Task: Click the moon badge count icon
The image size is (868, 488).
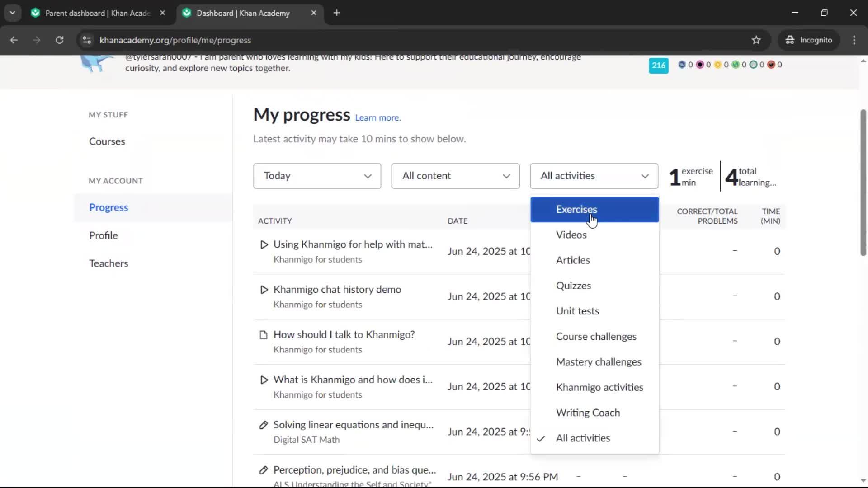Action: (700, 65)
